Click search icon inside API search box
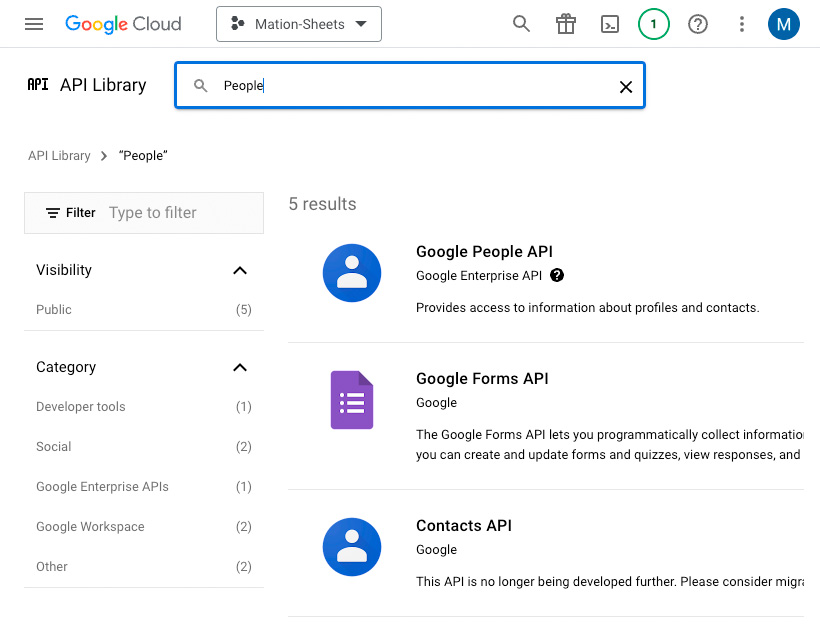Viewport: 820px width, 638px height. point(200,86)
